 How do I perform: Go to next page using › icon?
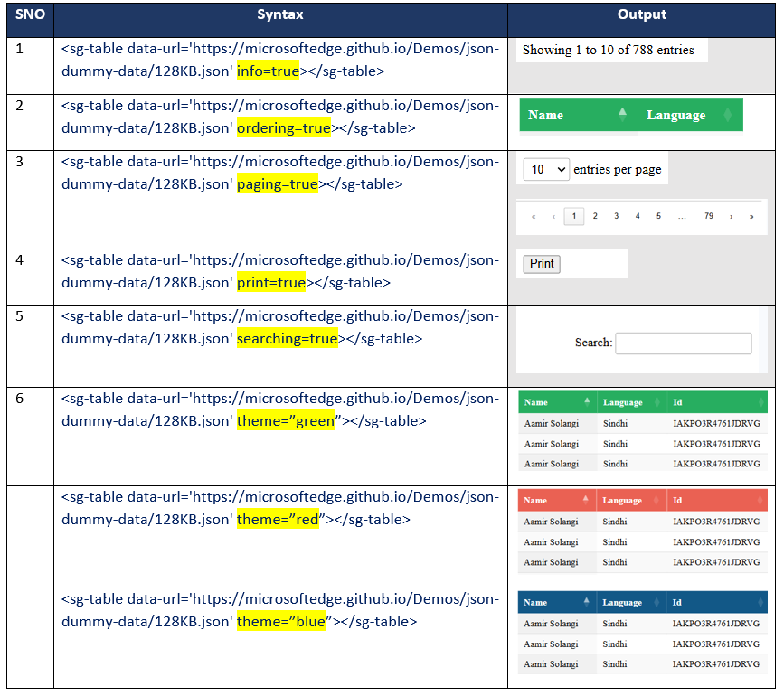point(731,216)
